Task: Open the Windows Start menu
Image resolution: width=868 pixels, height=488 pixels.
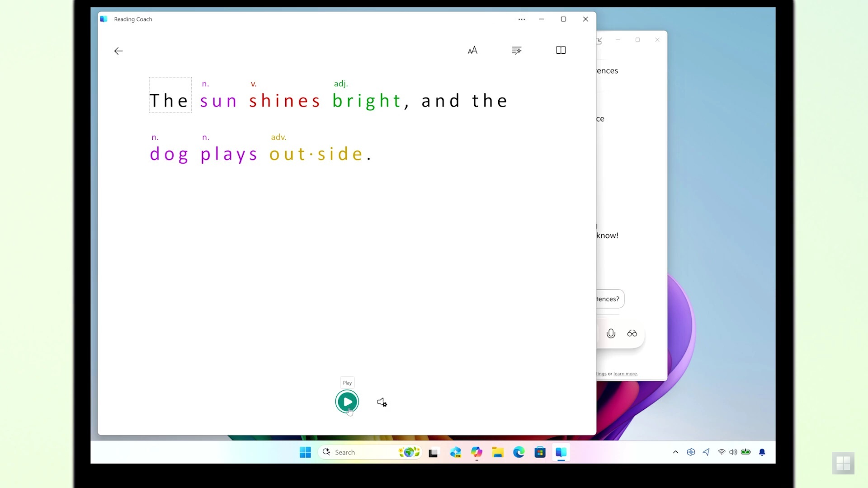Action: pos(305,452)
